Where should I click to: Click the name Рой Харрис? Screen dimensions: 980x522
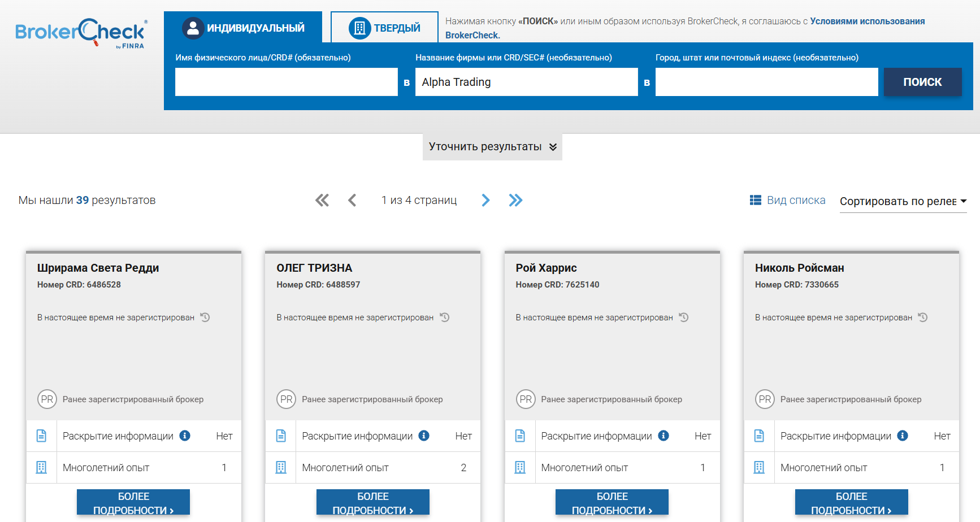pos(547,268)
